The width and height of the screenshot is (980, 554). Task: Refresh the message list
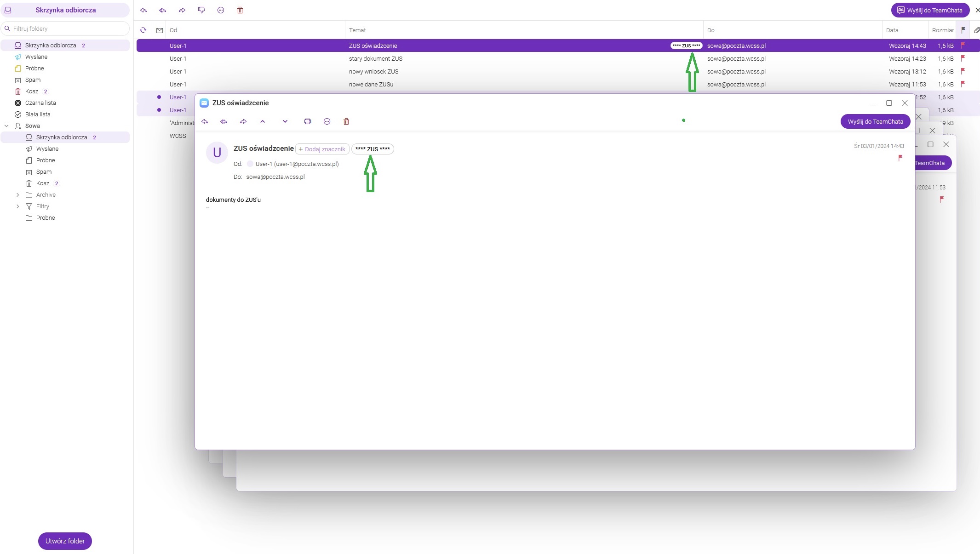[143, 30]
